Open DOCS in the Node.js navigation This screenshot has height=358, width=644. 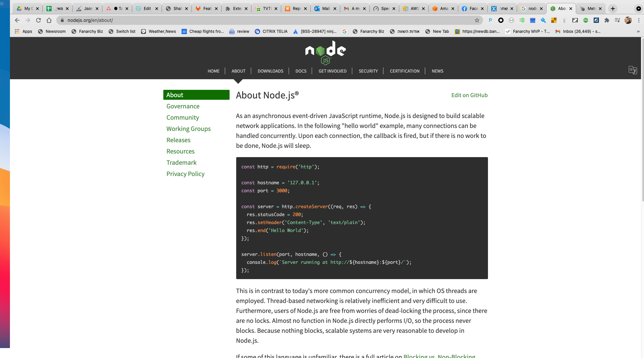tap(301, 71)
